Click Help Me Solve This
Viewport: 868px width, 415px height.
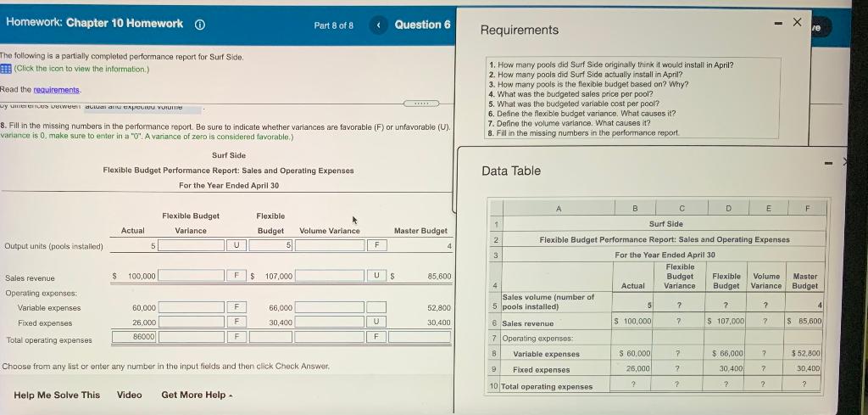(57, 395)
